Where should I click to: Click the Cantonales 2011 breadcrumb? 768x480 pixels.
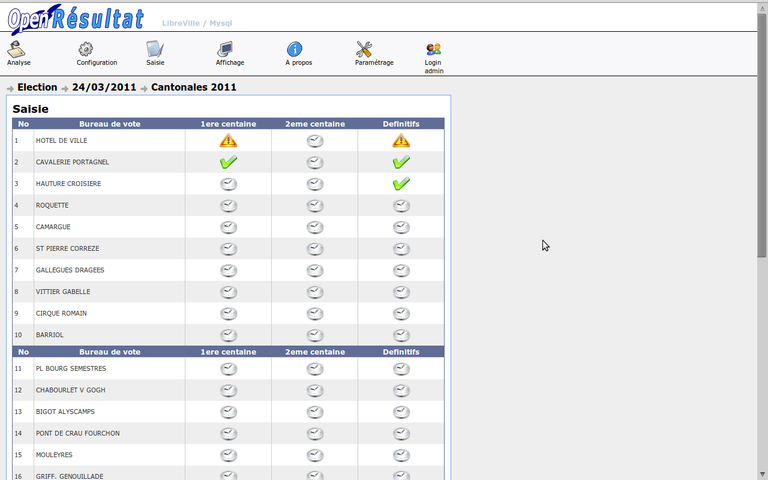tap(193, 87)
